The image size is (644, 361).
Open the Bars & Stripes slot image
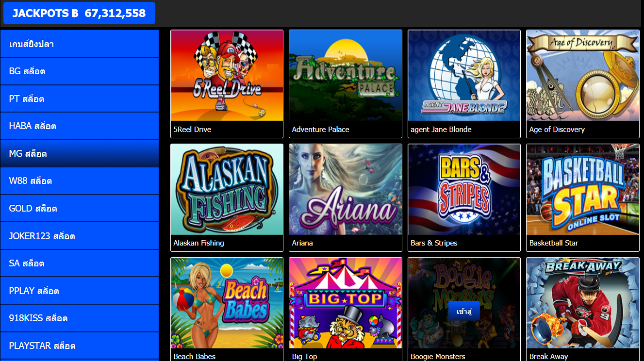pyautogui.click(x=463, y=190)
